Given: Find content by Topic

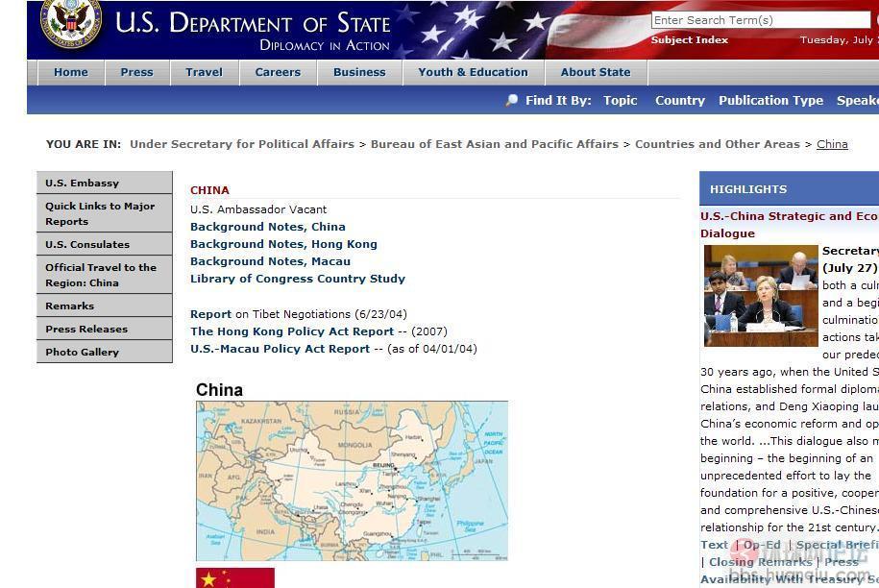Looking at the screenshot, I should click(x=620, y=100).
